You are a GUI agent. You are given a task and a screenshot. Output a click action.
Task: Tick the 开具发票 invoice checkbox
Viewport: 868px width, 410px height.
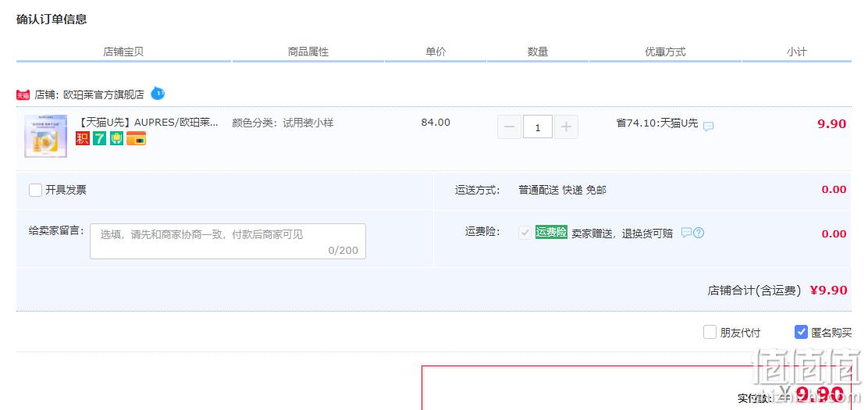coord(35,190)
